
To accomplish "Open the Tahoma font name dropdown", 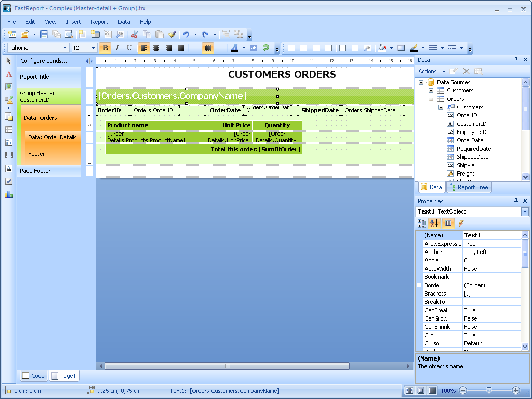I will (65, 48).
